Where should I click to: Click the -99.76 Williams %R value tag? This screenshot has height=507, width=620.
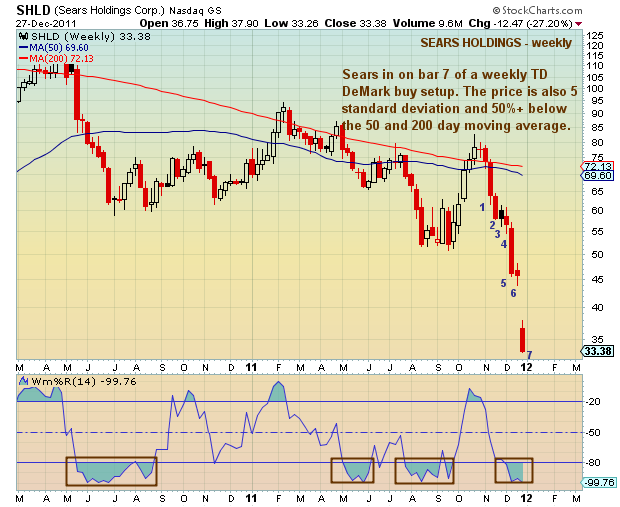click(x=599, y=482)
